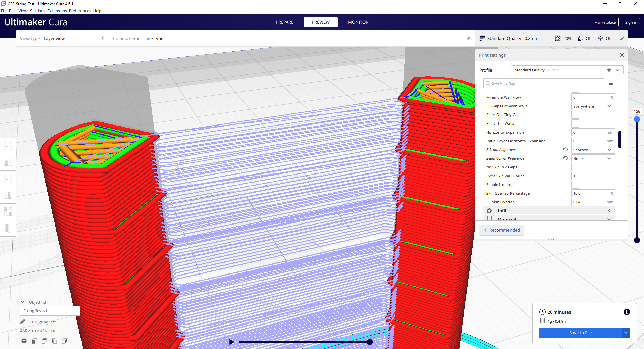This screenshot has height=349, width=644.
Task: Click pencil icon in color scheme bar
Action: pyautogui.click(x=469, y=38)
